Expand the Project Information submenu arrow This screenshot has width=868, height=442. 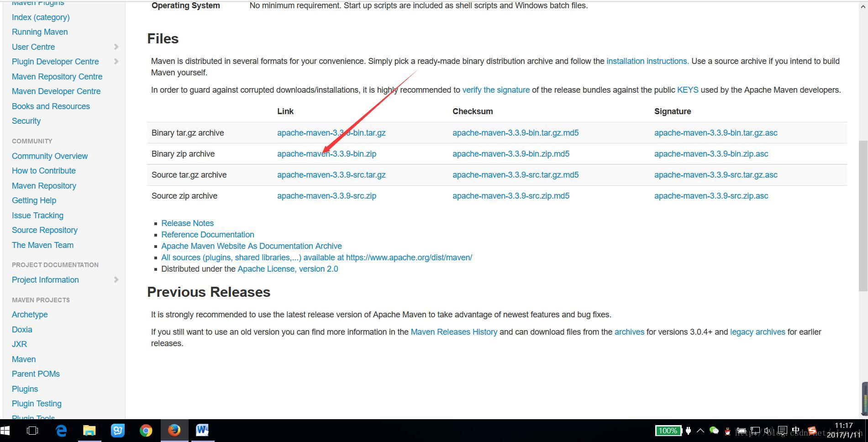[x=116, y=279]
